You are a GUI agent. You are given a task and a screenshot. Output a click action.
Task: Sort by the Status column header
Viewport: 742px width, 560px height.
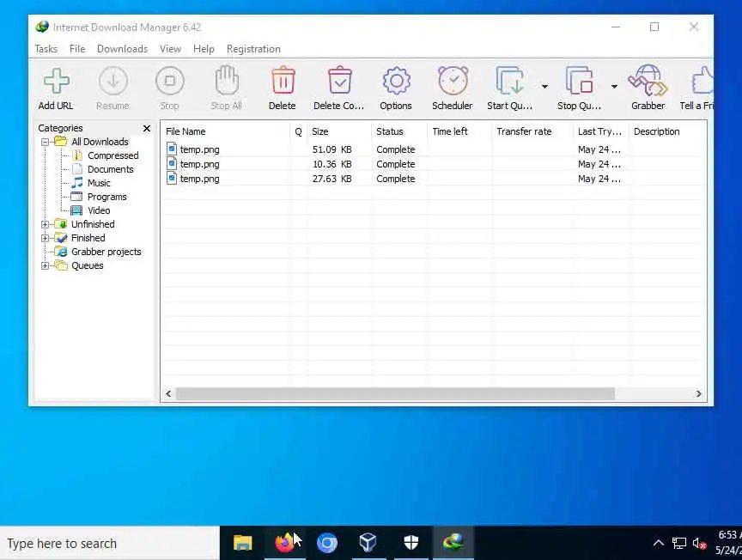tap(399, 131)
